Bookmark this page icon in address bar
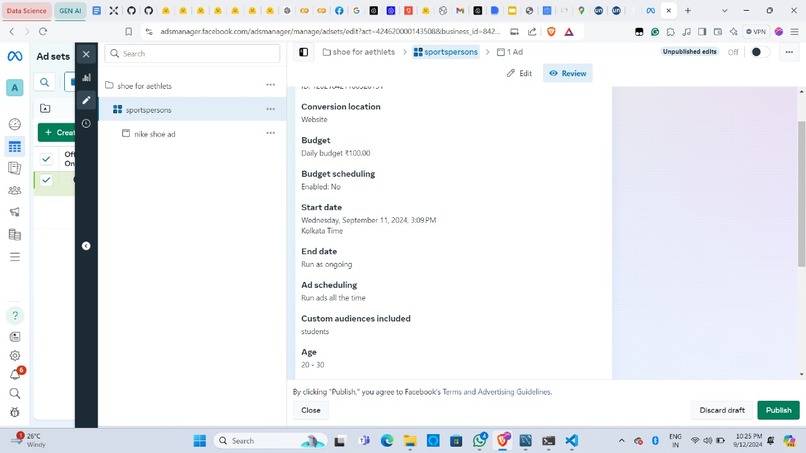This screenshot has width=806, height=453. [x=129, y=31]
